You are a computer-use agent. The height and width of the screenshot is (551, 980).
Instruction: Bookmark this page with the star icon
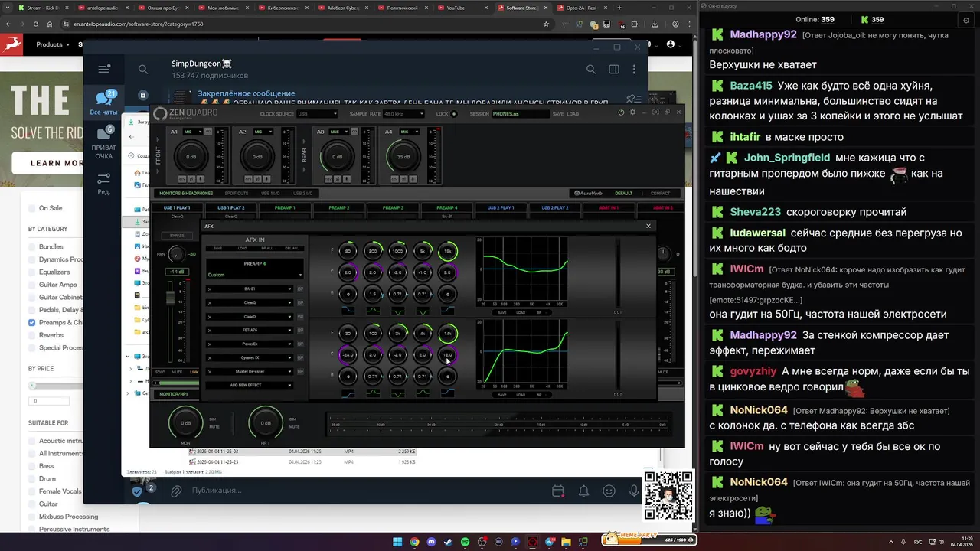[x=546, y=24]
